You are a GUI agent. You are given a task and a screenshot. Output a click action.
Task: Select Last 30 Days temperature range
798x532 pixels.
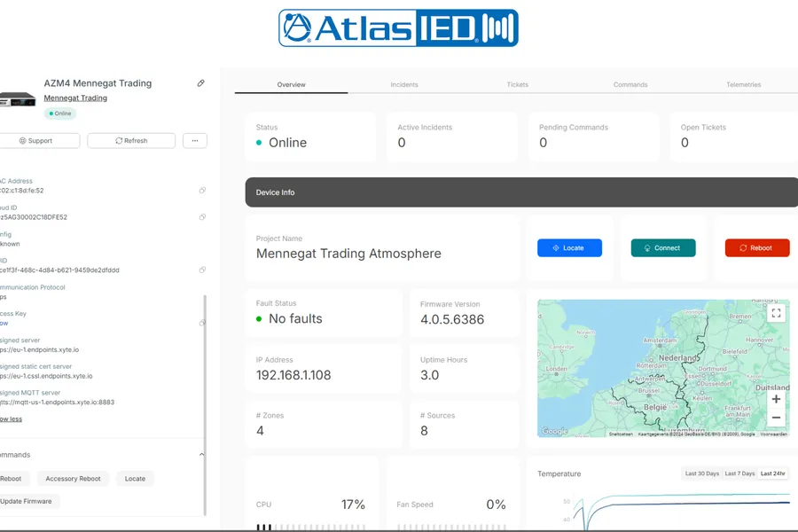coord(702,473)
